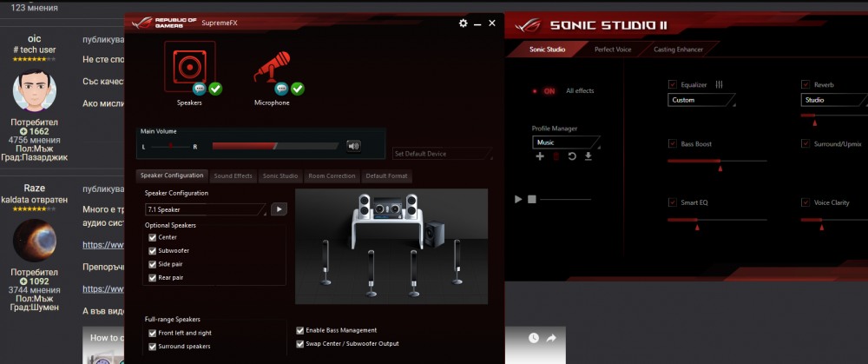
Task: Click the Republic of Gamers logo
Action: (164, 23)
